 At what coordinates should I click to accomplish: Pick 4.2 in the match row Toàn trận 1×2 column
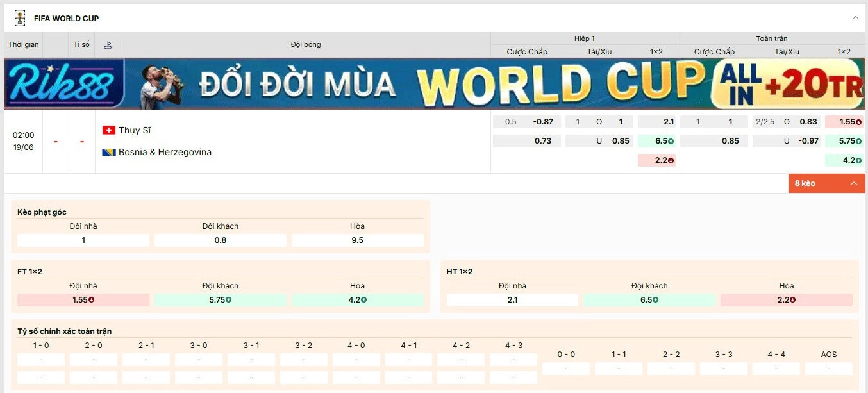pos(844,160)
